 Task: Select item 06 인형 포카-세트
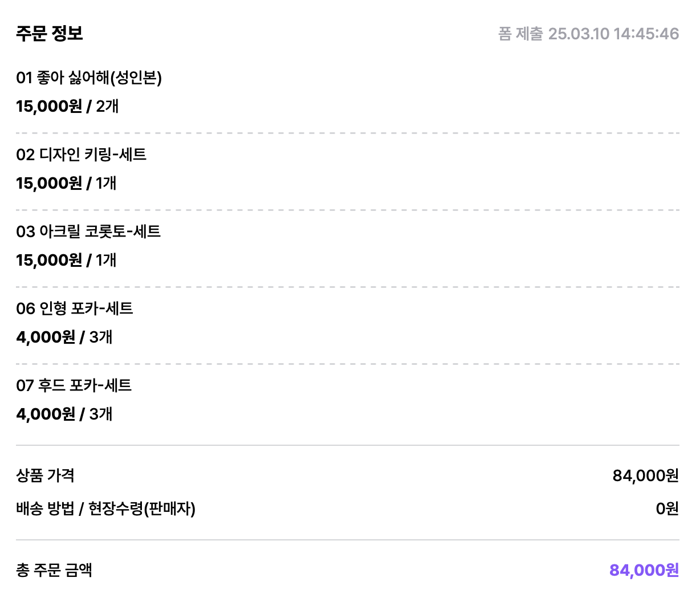[x=75, y=308]
